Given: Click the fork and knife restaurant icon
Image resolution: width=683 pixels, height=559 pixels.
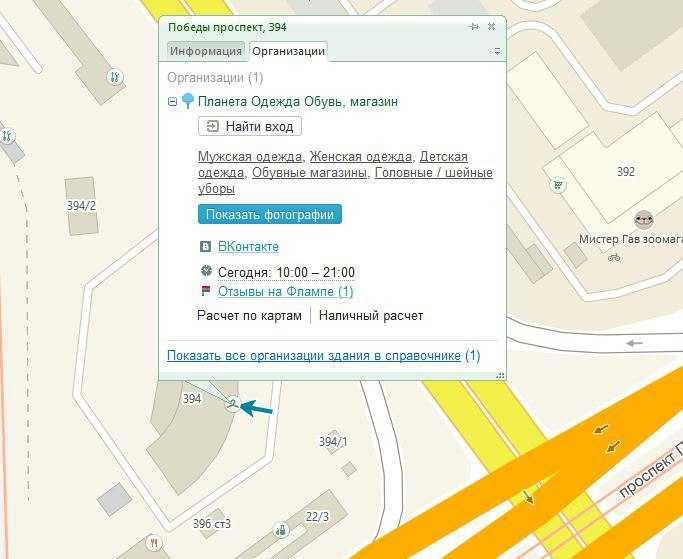Looking at the screenshot, I should pyautogui.click(x=154, y=542).
